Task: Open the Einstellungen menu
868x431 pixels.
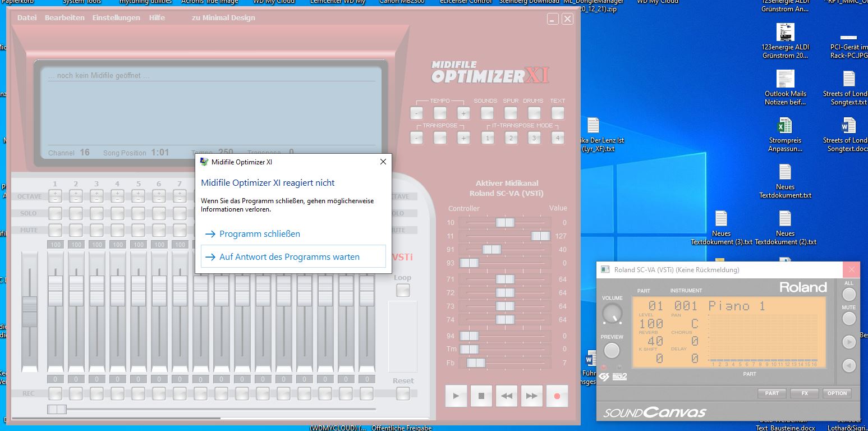Action: pos(116,18)
